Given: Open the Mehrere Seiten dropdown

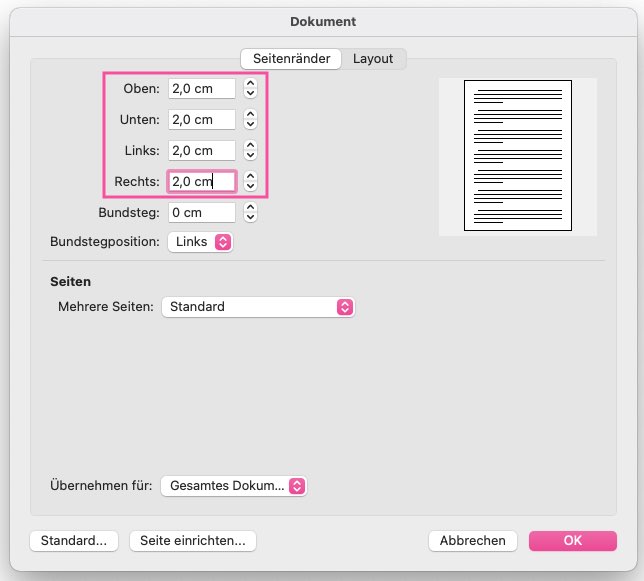Looking at the screenshot, I should point(258,307).
